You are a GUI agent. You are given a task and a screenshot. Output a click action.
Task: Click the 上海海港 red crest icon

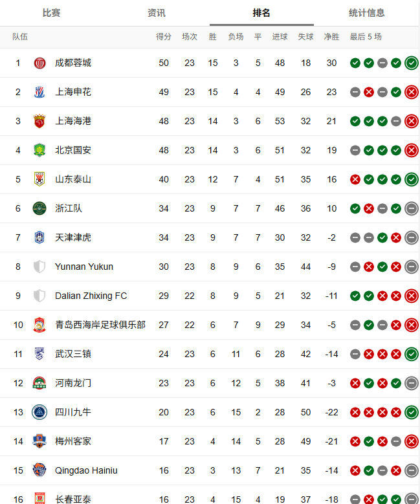click(39, 121)
